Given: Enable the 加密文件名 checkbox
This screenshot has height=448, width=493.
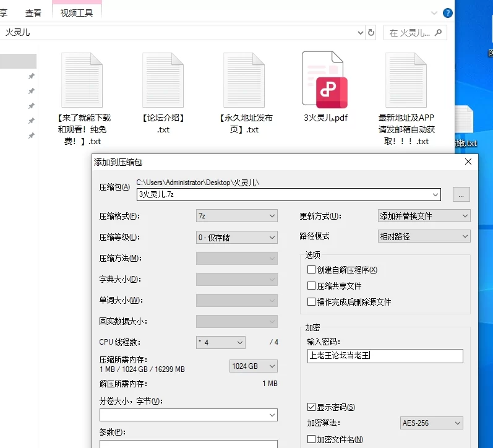Looking at the screenshot, I should point(311,439).
